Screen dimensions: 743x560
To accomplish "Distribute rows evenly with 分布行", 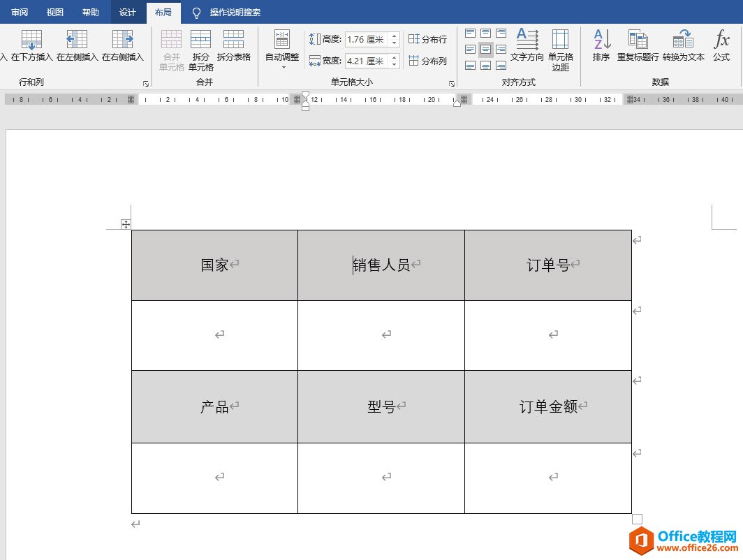I will tap(427, 39).
